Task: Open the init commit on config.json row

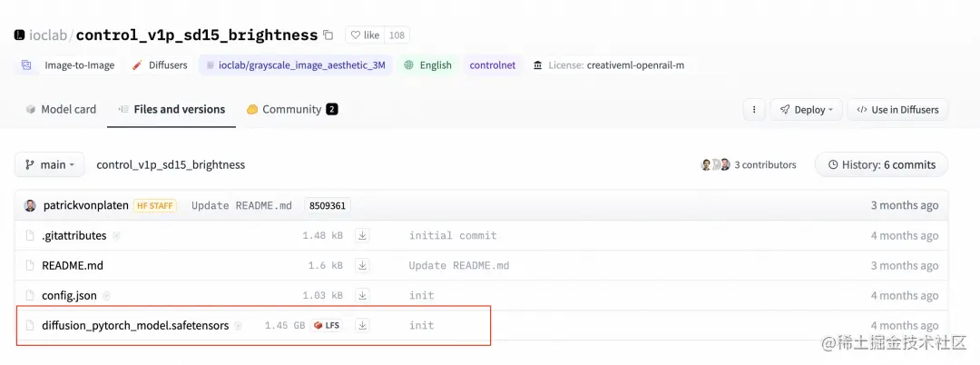Action: click(421, 296)
